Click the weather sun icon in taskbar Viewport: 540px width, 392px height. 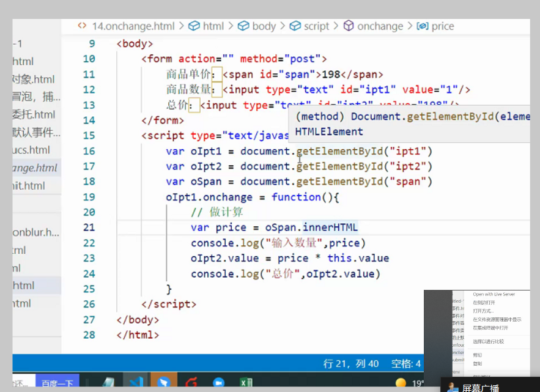click(401, 382)
